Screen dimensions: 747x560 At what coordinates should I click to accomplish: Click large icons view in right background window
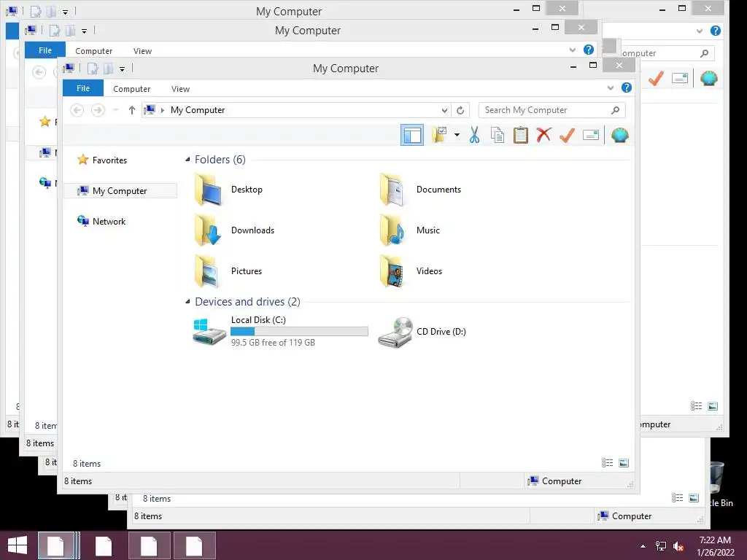pos(713,406)
